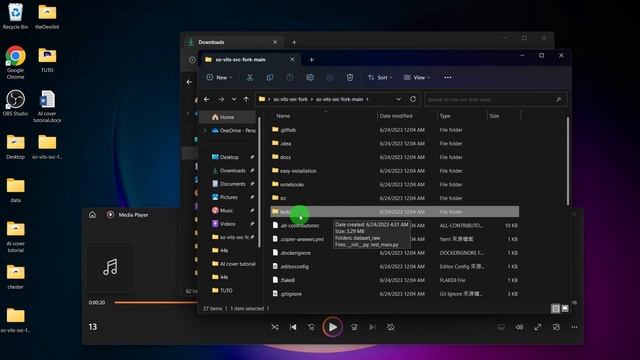This screenshot has width=640, height=360.
Task: Open theDevilInI desktop folder
Action: point(47,16)
